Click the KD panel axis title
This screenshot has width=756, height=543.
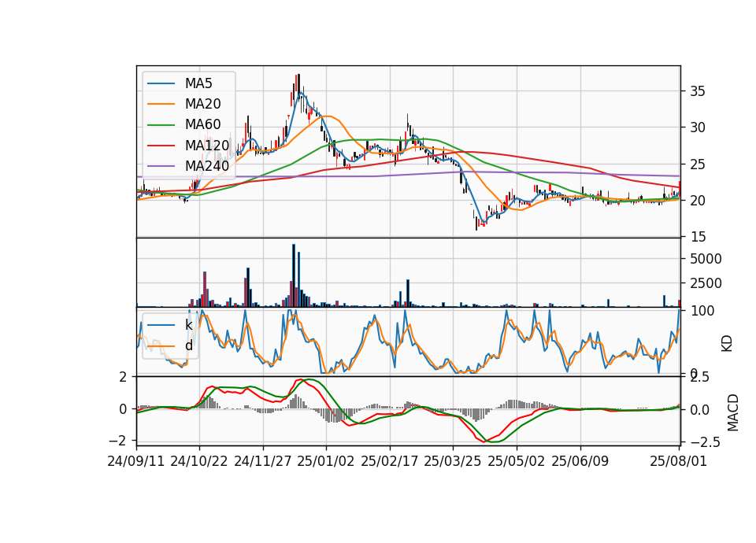(x=727, y=344)
